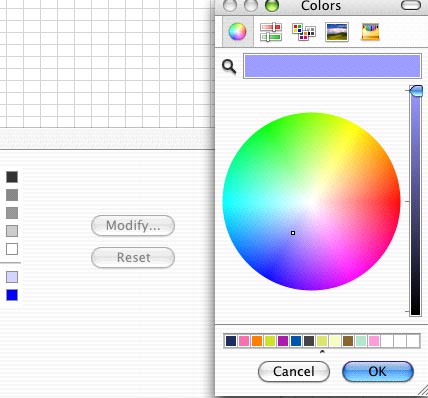Pick the brown saved swatch
The width and height of the screenshot is (428, 398).
point(348,341)
